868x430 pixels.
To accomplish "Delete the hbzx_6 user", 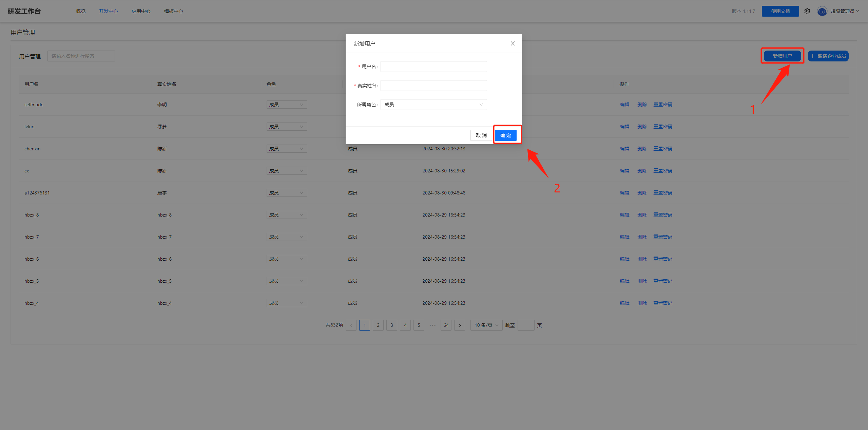I will [x=642, y=259].
